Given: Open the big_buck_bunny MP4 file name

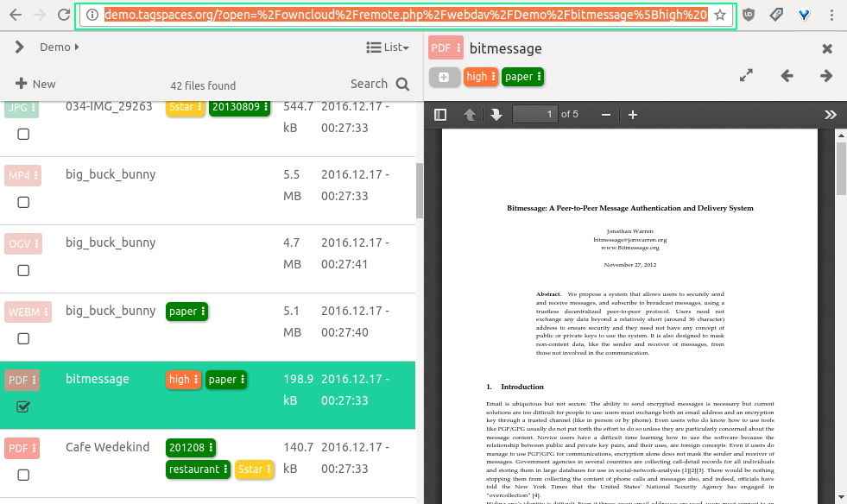Looking at the screenshot, I should click(x=111, y=174).
